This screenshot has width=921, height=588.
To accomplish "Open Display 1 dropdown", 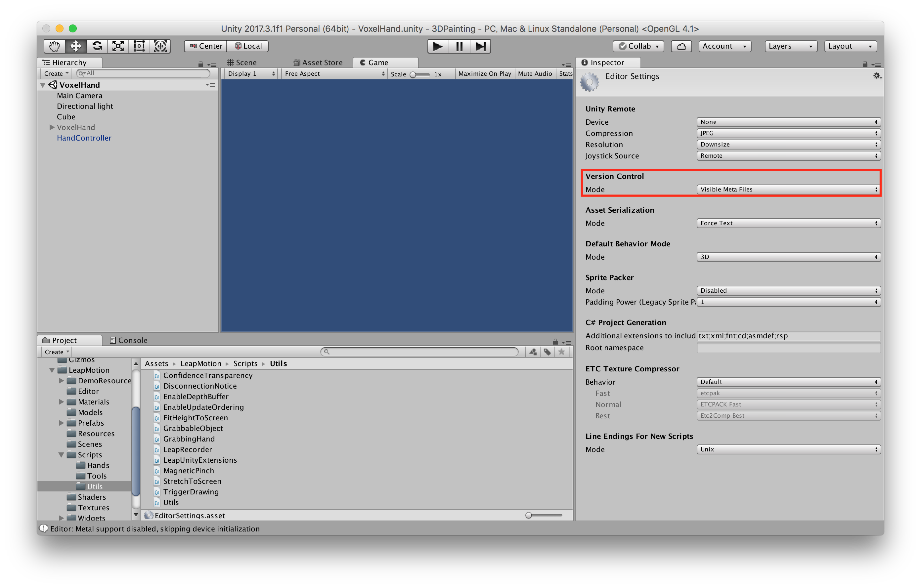I will (x=251, y=73).
